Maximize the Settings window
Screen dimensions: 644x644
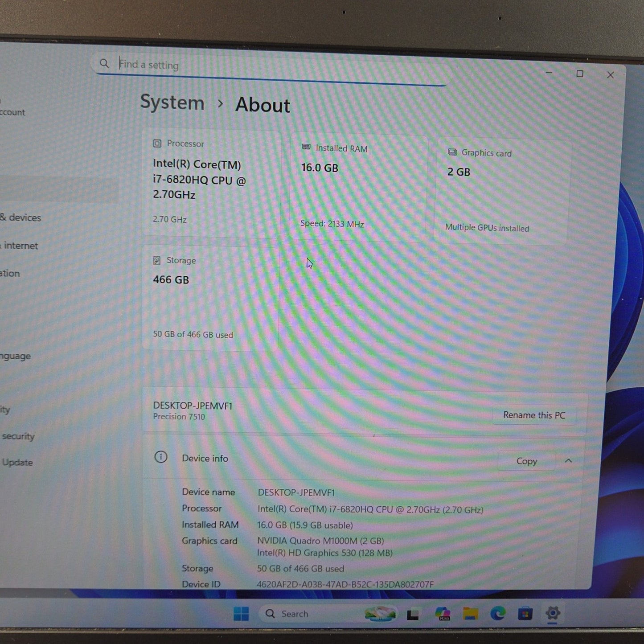(580, 74)
